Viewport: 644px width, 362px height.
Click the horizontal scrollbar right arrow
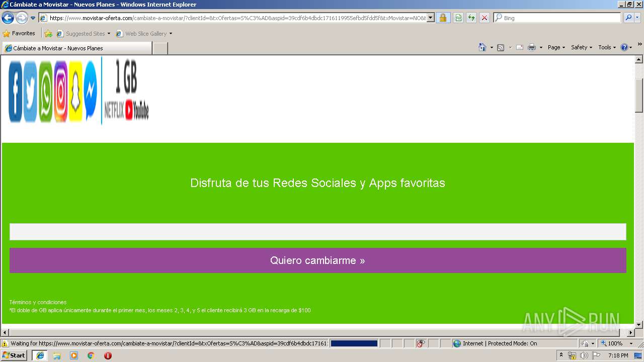click(x=630, y=333)
